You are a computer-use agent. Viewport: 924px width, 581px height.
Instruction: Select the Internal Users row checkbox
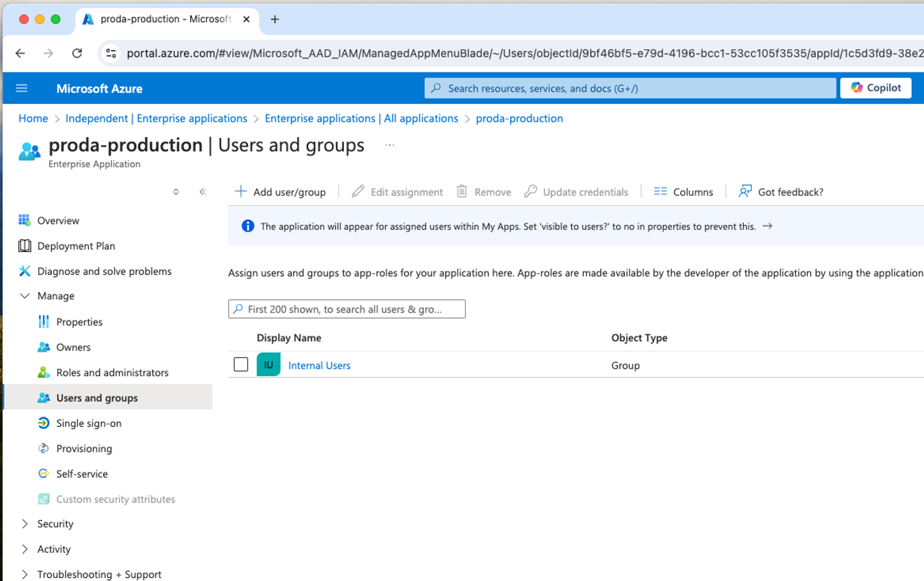coord(241,365)
